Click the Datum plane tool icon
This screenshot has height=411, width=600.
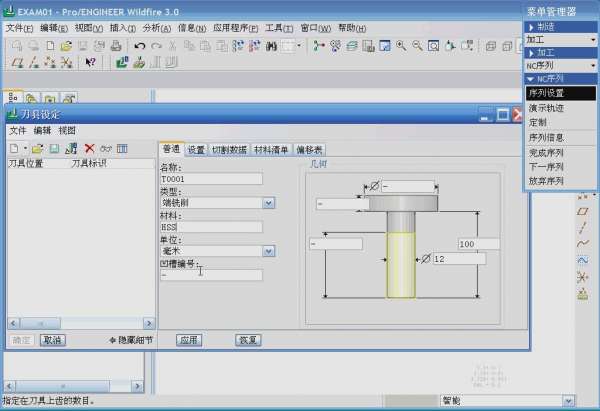point(17,62)
